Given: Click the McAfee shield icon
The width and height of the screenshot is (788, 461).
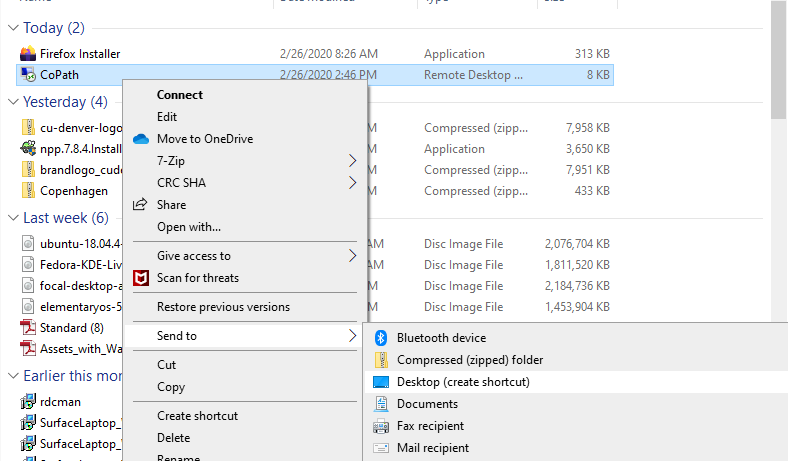Looking at the screenshot, I should click(141, 278).
